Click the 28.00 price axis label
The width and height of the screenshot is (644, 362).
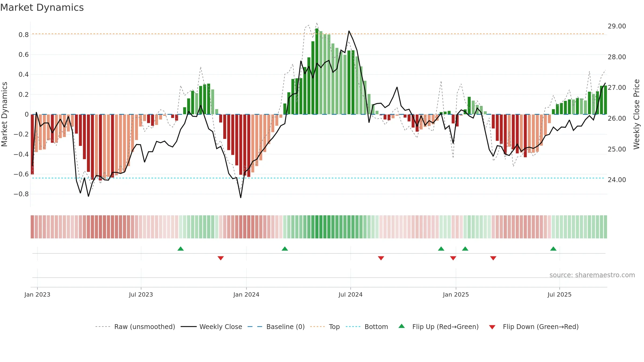pos(617,57)
